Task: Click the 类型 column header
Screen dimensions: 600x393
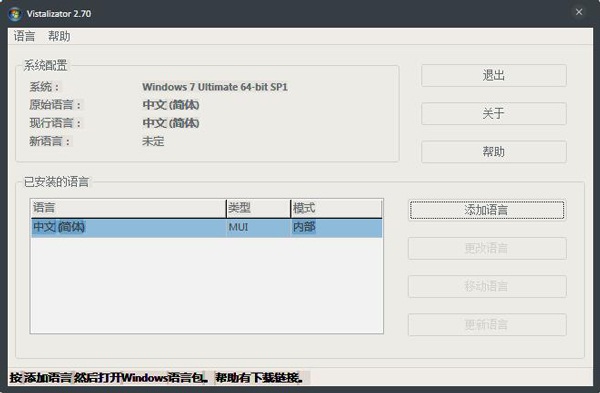Action: (258, 208)
